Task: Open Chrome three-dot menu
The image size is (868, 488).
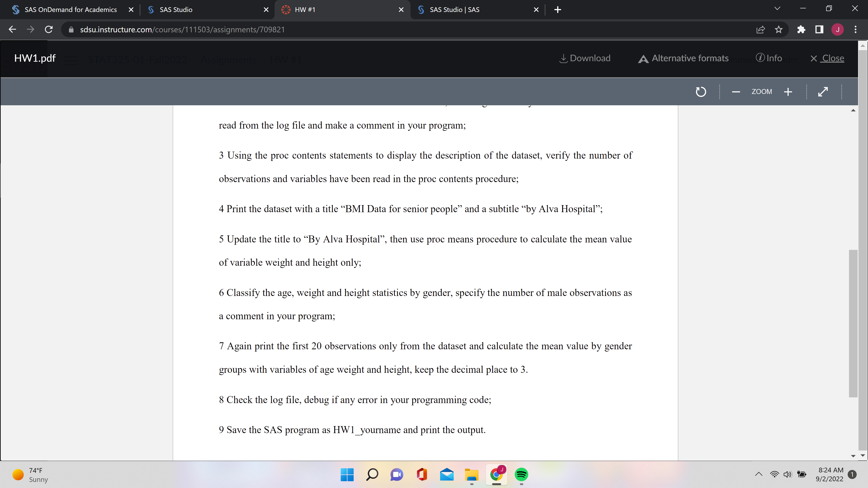Action: click(855, 30)
